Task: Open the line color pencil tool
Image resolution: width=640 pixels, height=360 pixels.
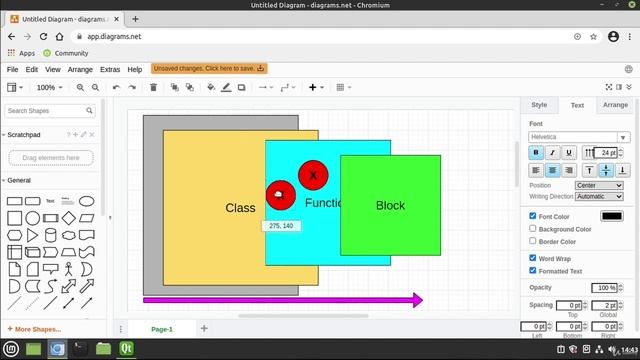Action: pyautogui.click(x=226, y=87)
